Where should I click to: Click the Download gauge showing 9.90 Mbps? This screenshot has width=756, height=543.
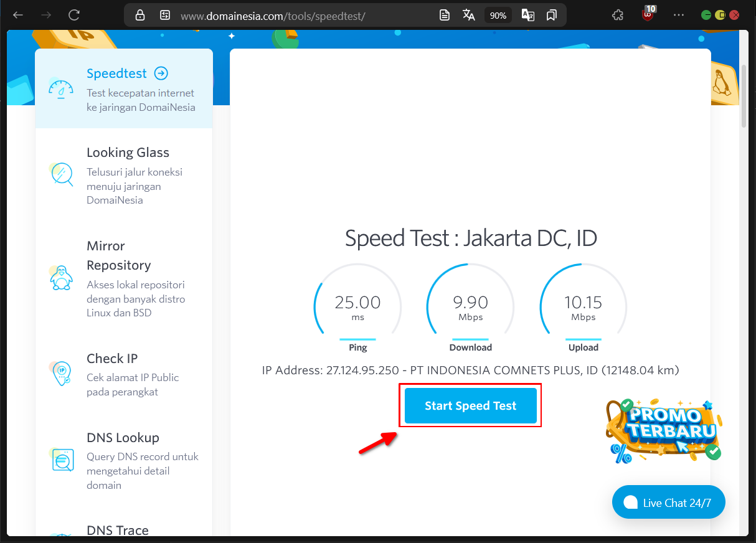471,307
